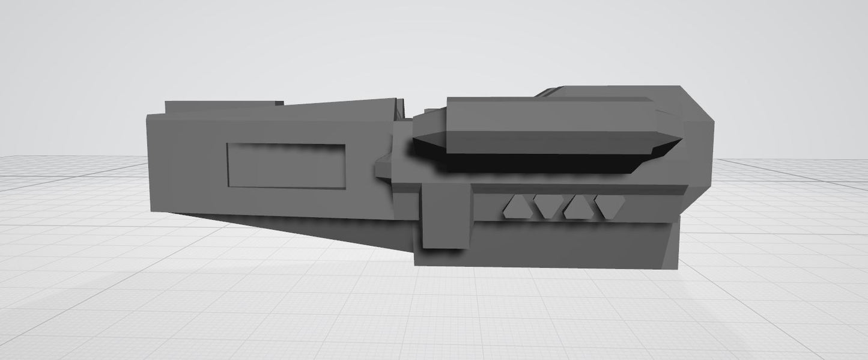Screen dimensions: 868x360
Task: Click the raised flat slab on top left
Action: 222,106
